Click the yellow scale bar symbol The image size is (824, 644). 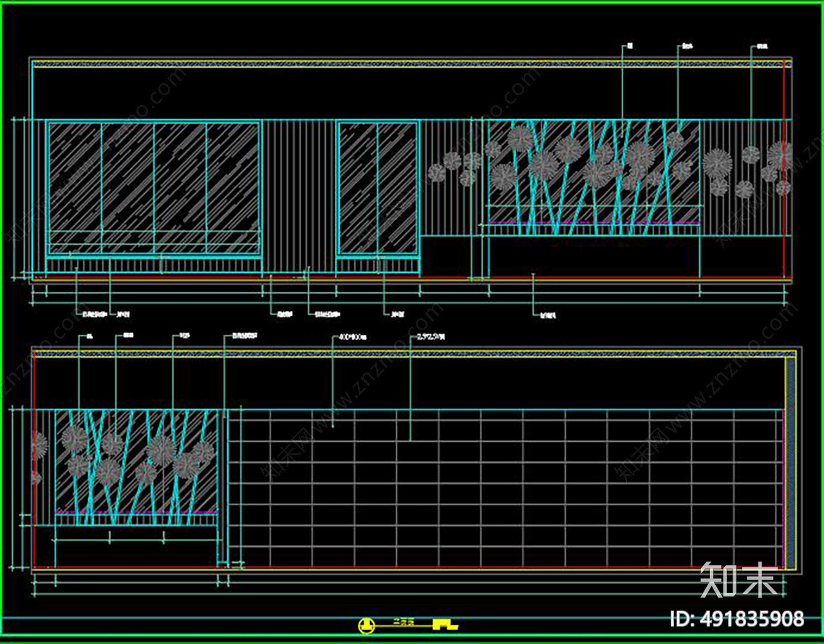pos(445,624)
